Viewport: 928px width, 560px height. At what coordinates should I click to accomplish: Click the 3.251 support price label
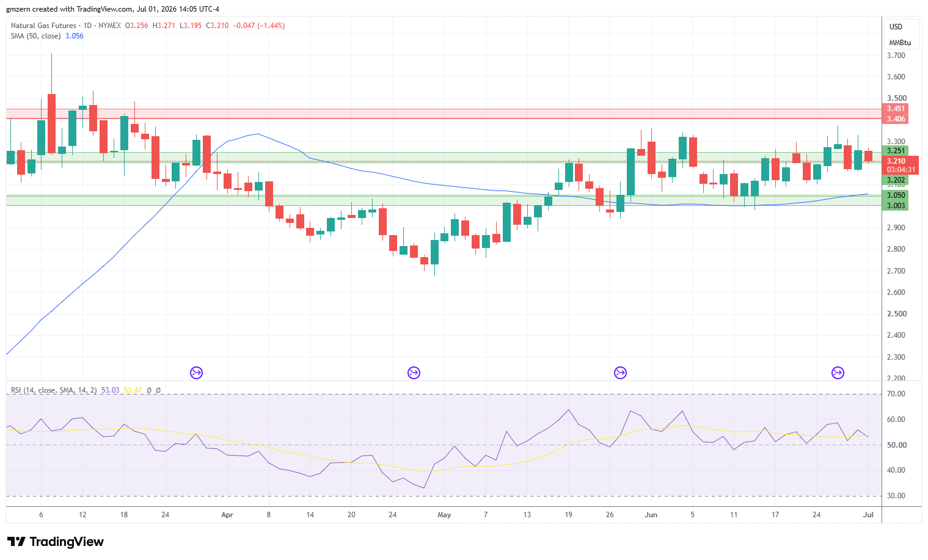tap(896, 151)
